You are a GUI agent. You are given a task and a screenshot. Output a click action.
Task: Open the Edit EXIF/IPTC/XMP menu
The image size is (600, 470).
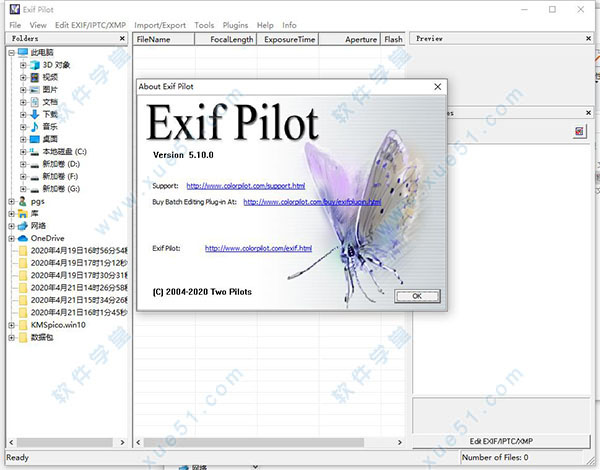coord(90,25)
